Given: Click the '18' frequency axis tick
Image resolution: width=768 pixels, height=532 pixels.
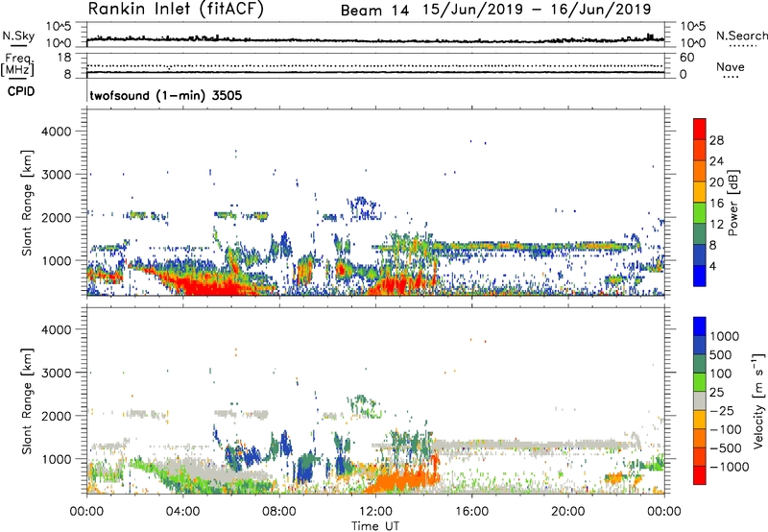Looking at the screenshot, I should tap(64, 58).
